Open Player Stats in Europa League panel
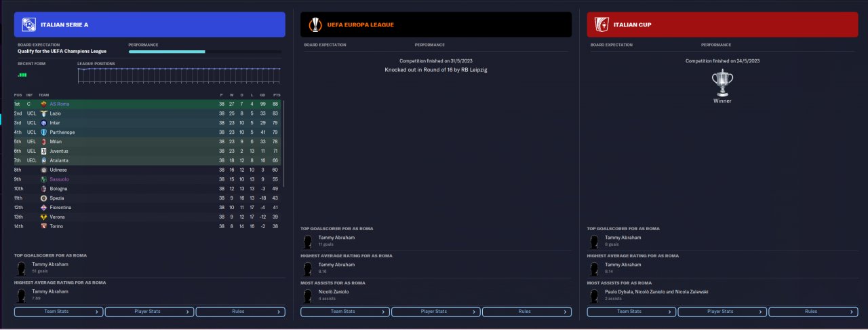Viewport: 868px width, 330px height. click(435, 312)
